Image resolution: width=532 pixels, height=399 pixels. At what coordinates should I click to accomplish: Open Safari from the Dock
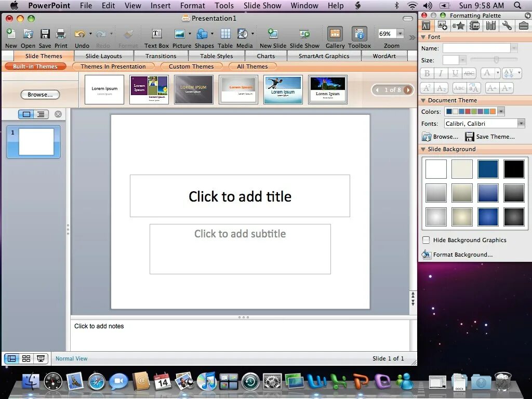tap(96, 381)
